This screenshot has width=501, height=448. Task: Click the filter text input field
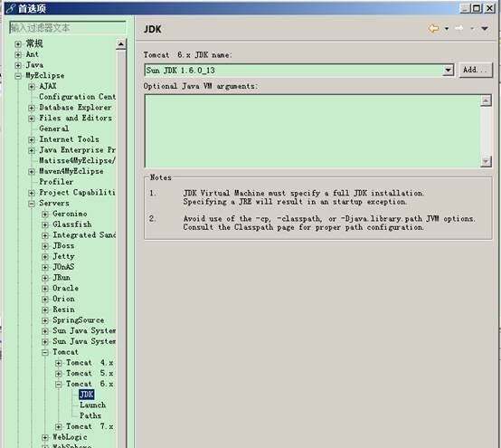pyautogui.click(x=68, y=28)
